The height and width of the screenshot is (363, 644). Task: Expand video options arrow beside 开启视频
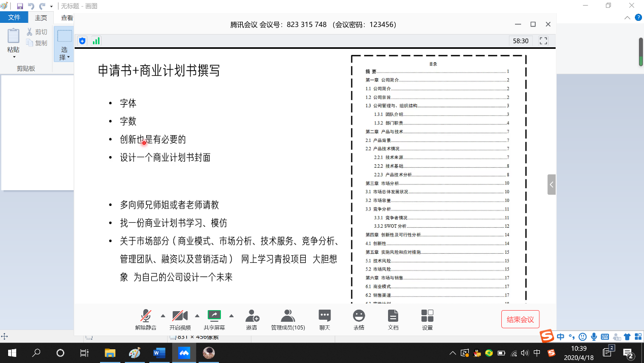click(197, 316)
